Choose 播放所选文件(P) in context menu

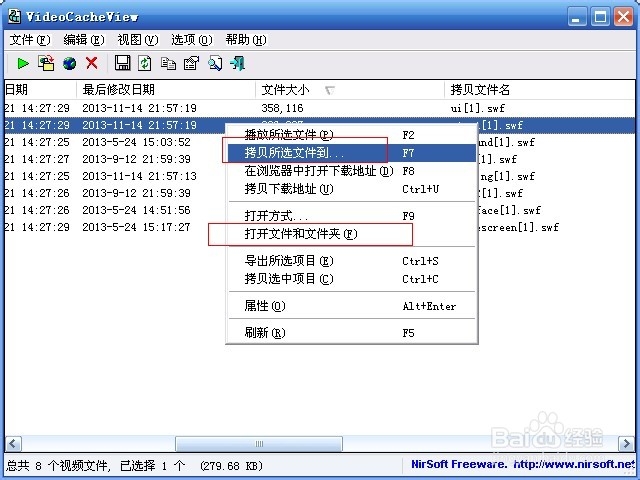[352, 135]
